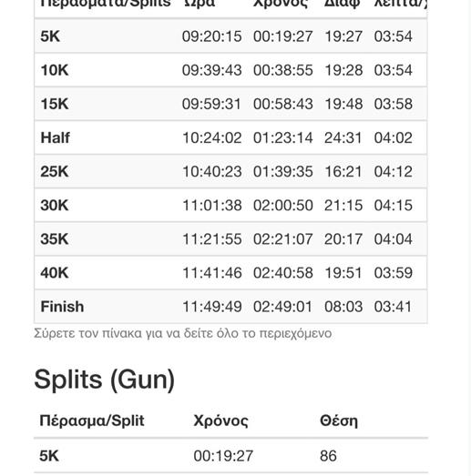Screen dimensions: 471x476
Task: Click the Splits (Gun) heading
Action: 104,380
